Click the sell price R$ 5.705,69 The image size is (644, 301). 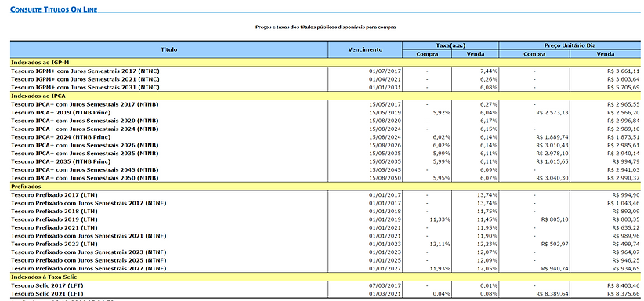click(623, 87)
